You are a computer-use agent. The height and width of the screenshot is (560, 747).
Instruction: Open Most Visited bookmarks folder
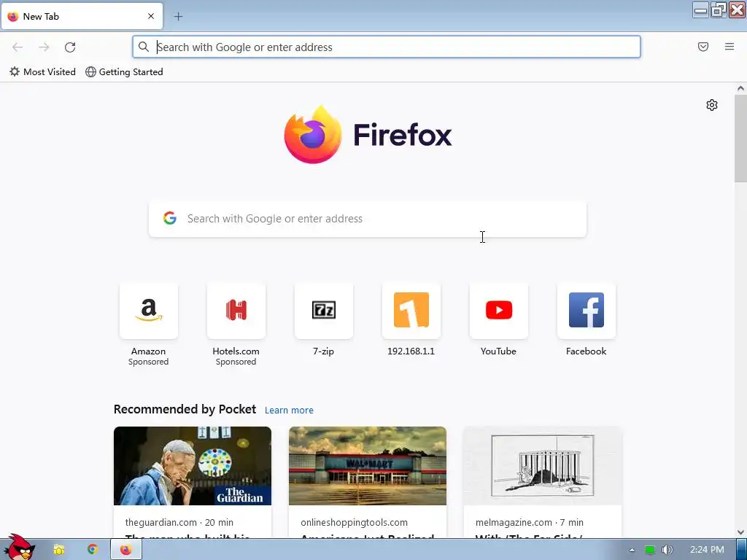click(42, 72)
